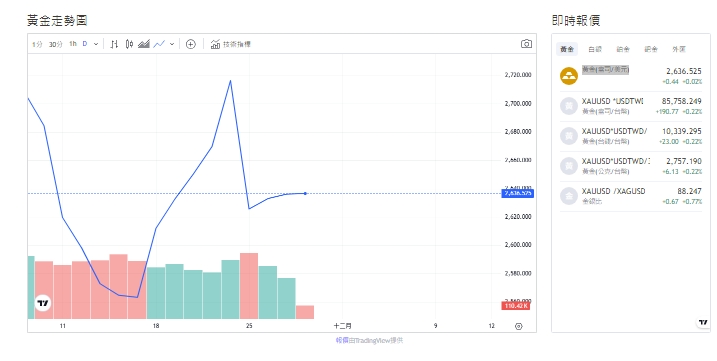Select the 黃金 gold tab
The height and width of the screenshot is (361, 717).
567,49
